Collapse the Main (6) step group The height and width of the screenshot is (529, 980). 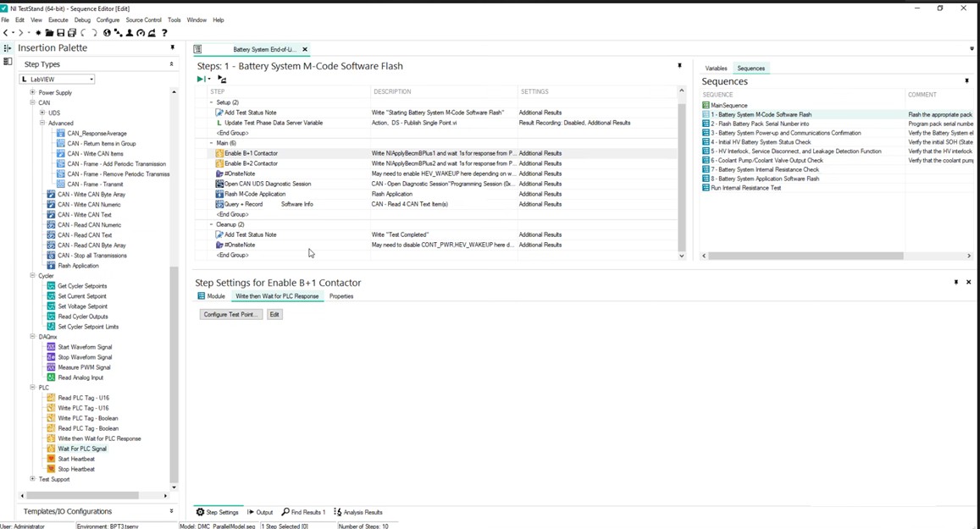(x=211, y=143)
